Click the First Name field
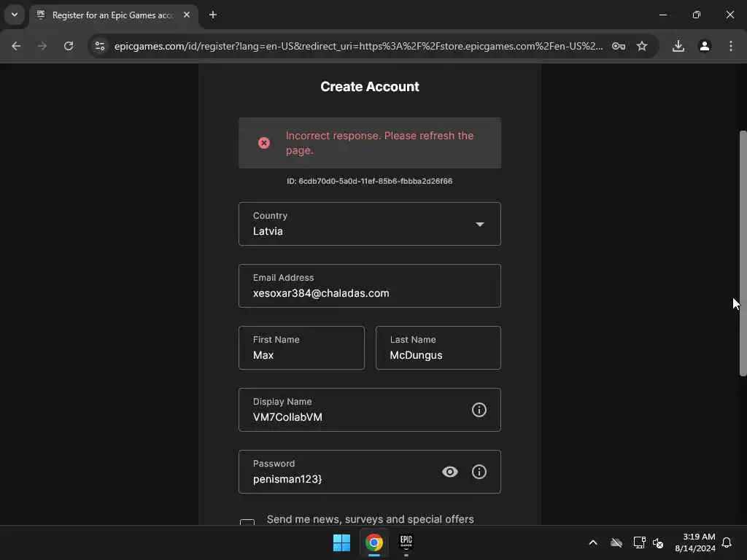 pos(301,348)
